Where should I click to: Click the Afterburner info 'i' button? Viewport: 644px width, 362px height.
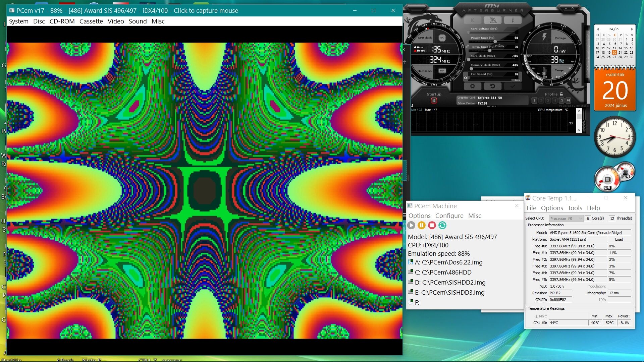coord(513,20)
